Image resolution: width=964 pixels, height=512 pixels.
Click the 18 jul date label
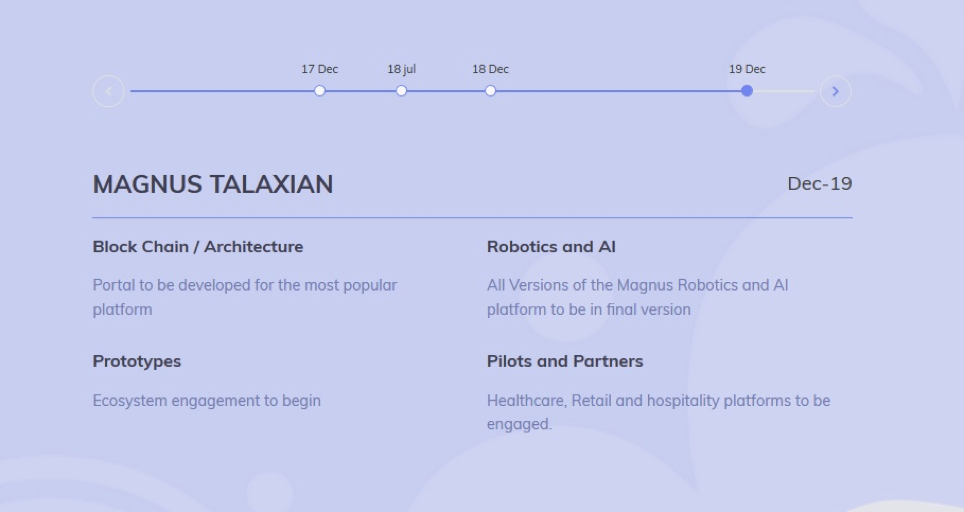tap(401, 69)
